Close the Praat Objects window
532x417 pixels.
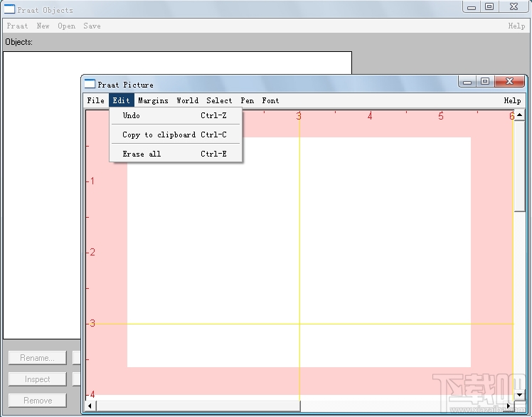(514, 6)
